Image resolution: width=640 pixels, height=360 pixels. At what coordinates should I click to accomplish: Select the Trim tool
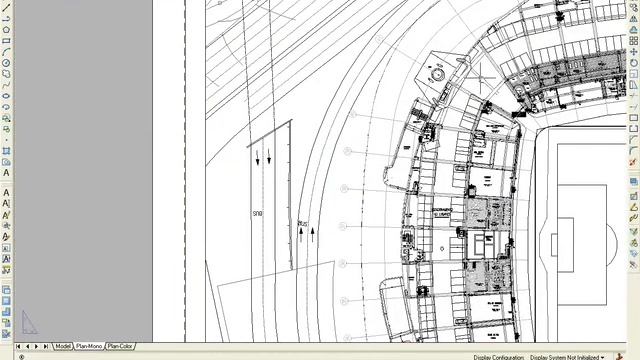pos(633,96)
